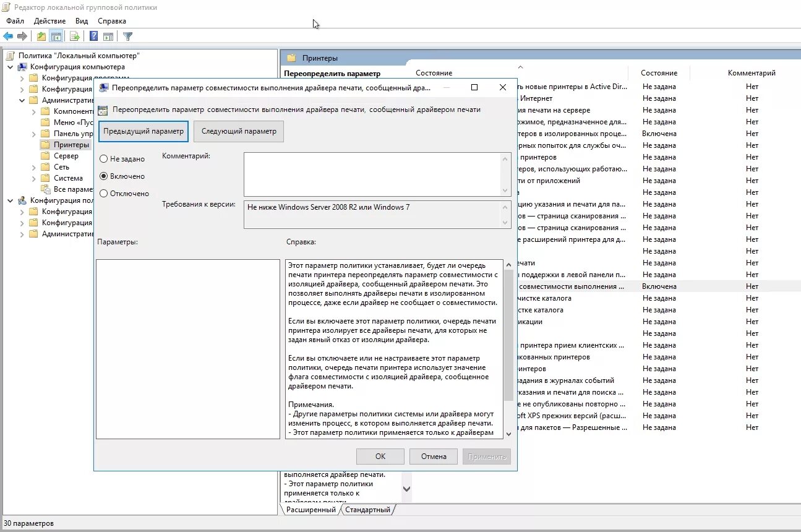The image size is (801, 532).
Task: Click the Предыдущий параметр button
Action: pyautogui.click(x=143, y=132)
